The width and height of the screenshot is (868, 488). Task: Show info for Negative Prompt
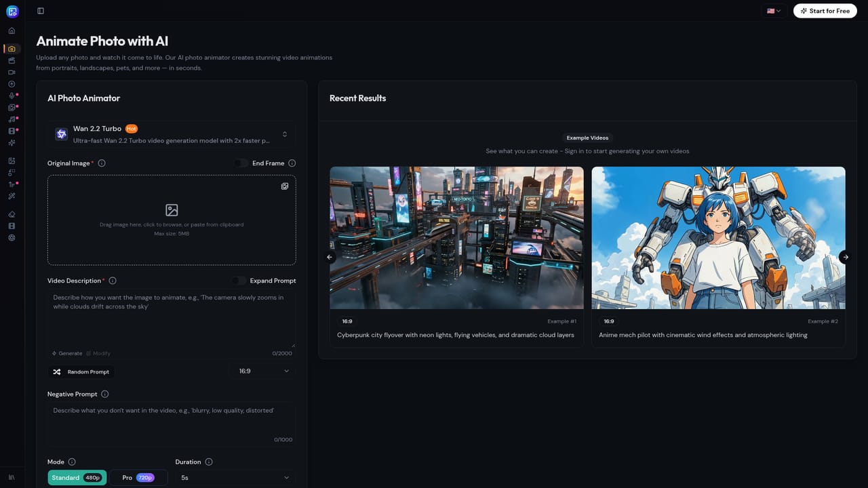point(104,394)
